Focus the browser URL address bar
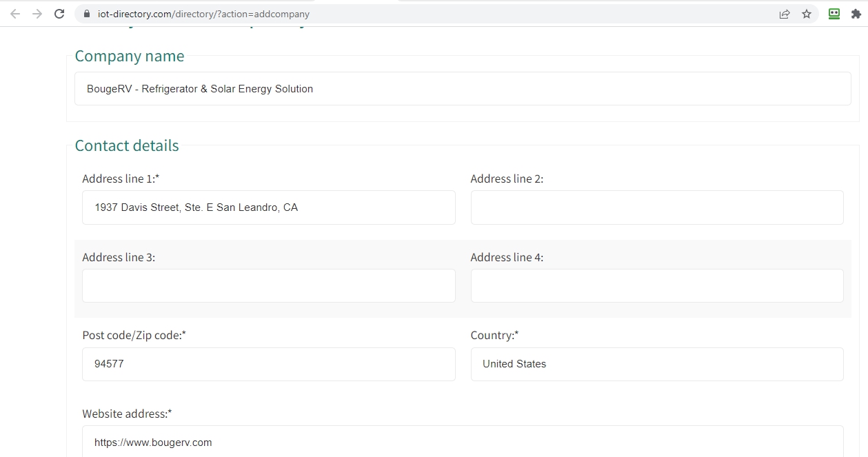This screenshot has height=457, width=868. click(x=414, y=14)
